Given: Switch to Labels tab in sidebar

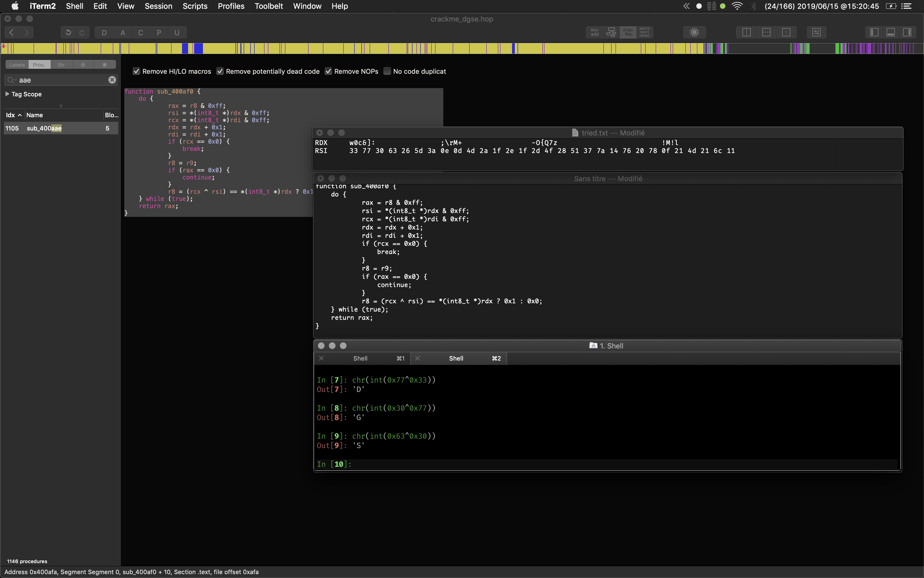Looking at the screenshot, I should [17, 65].
